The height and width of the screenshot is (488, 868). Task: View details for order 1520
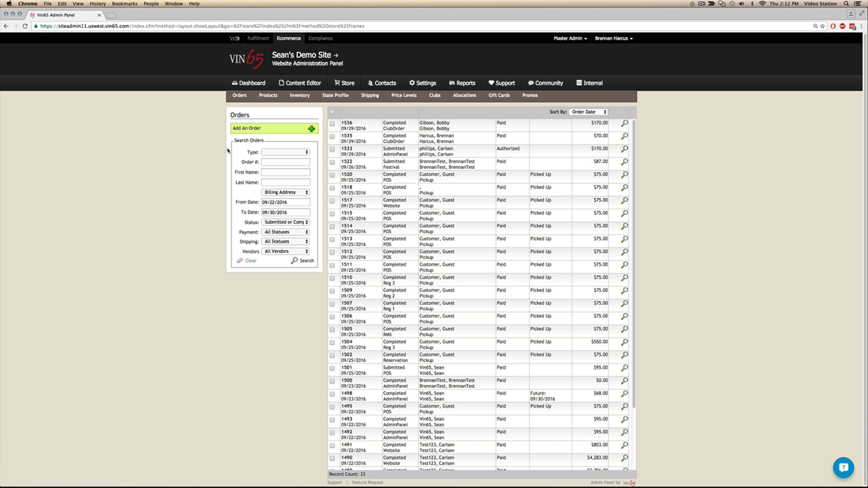click(624, 175)
